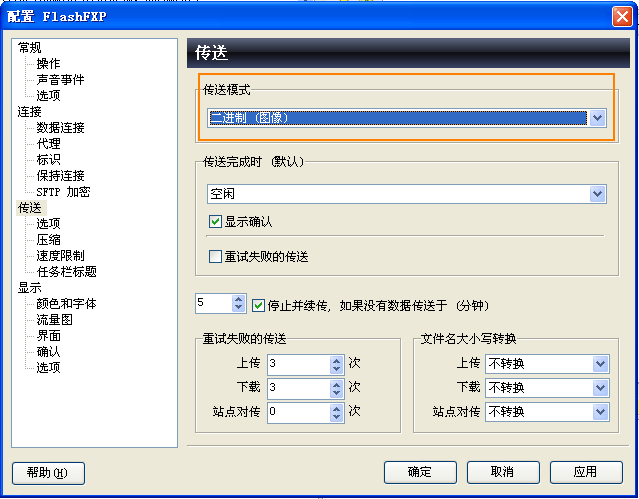Viewport: 639px width, 499px height.
Task: Open 数据连接 settings
Action: click(x=60, y=128)
